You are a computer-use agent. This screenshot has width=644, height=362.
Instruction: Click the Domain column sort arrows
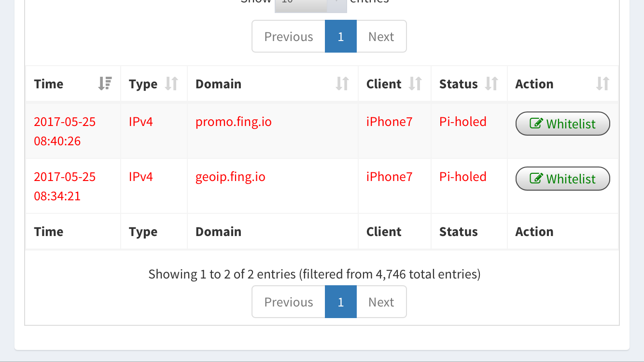click(x=342, y=84)
